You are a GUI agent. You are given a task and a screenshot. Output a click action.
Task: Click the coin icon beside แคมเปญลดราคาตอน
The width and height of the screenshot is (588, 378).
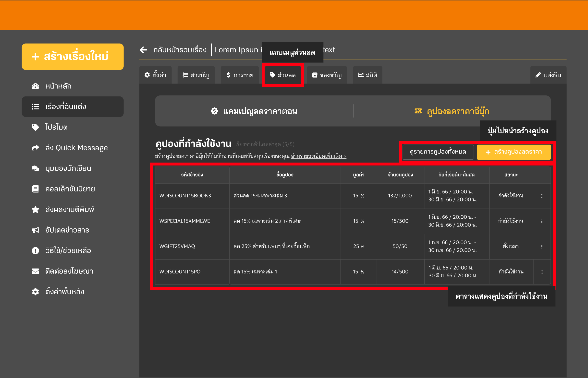(214, 111)
